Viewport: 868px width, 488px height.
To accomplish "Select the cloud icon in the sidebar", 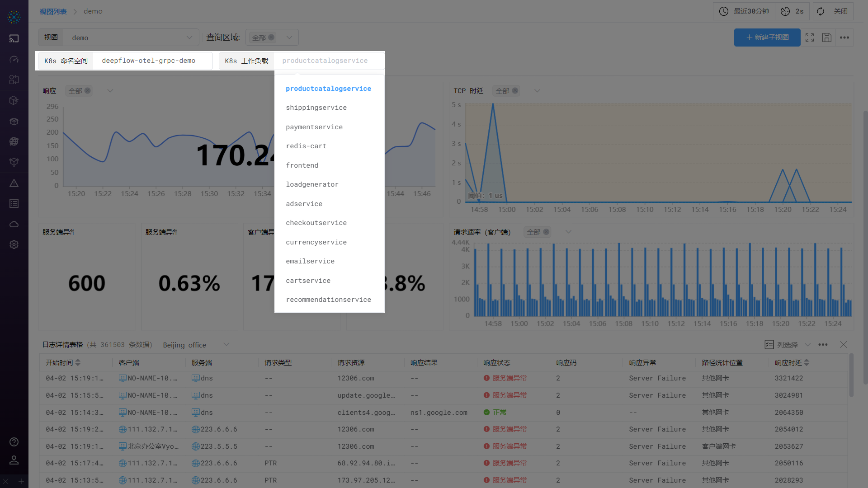I will click(x=14, y=224).
